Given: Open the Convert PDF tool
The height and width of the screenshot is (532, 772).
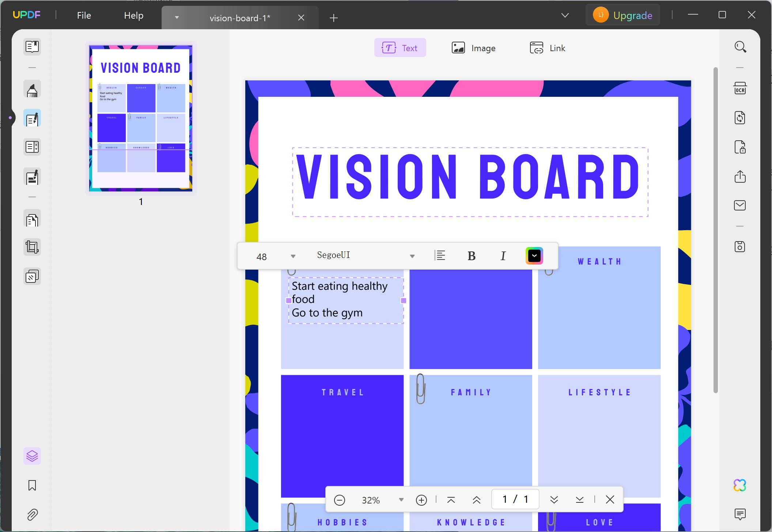Looking at the screenshot, I should click(x=741, y=118).
